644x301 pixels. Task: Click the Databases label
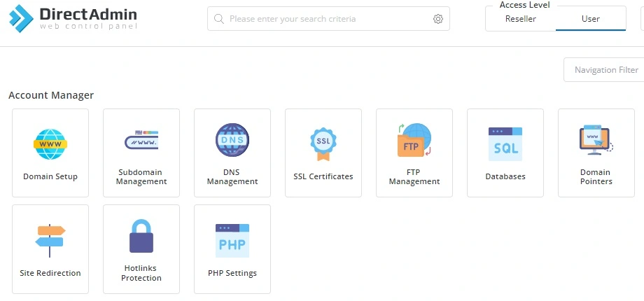(x=505, y=176)
